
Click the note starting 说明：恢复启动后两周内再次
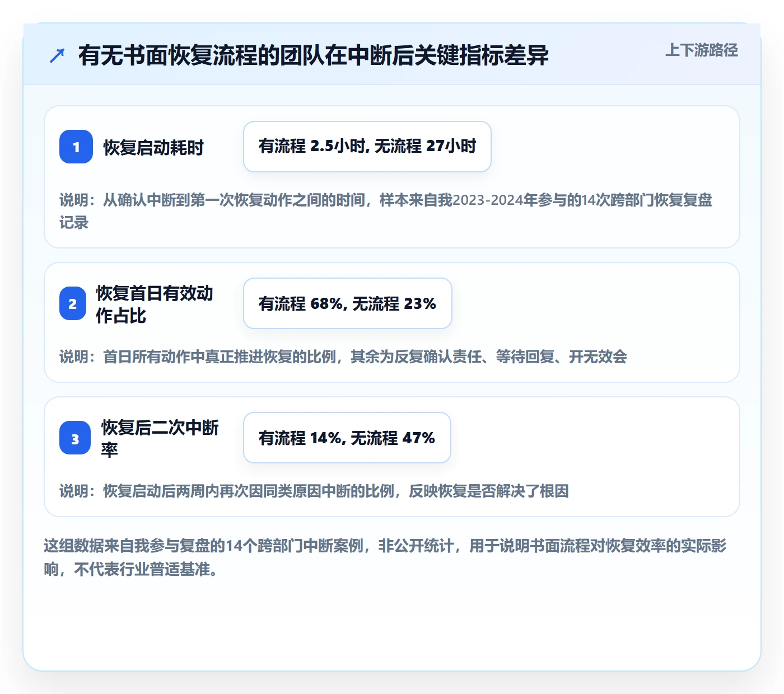click(314, 491)
